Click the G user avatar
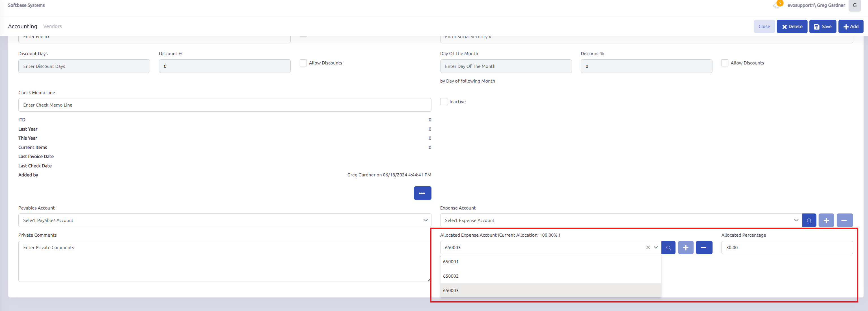This screenshot has width=868, height=311. coord(854,5)
